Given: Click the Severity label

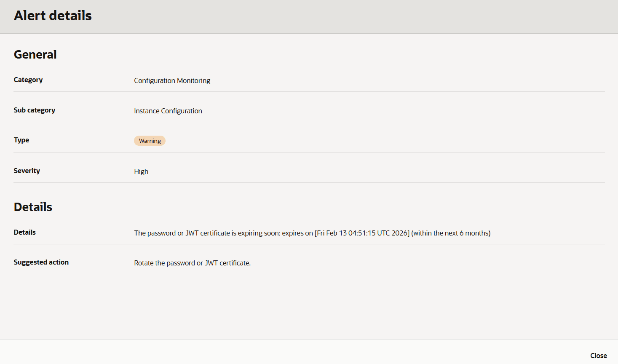Looking at the screenshot, I should click(x=27, y=171).
